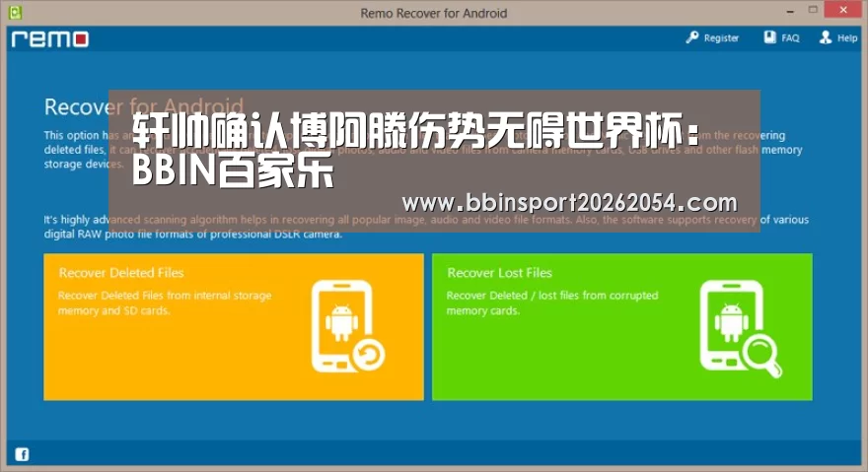Open Facebook page via footer icon
This screenshot has height=472, width=868.
coord(22,454)
